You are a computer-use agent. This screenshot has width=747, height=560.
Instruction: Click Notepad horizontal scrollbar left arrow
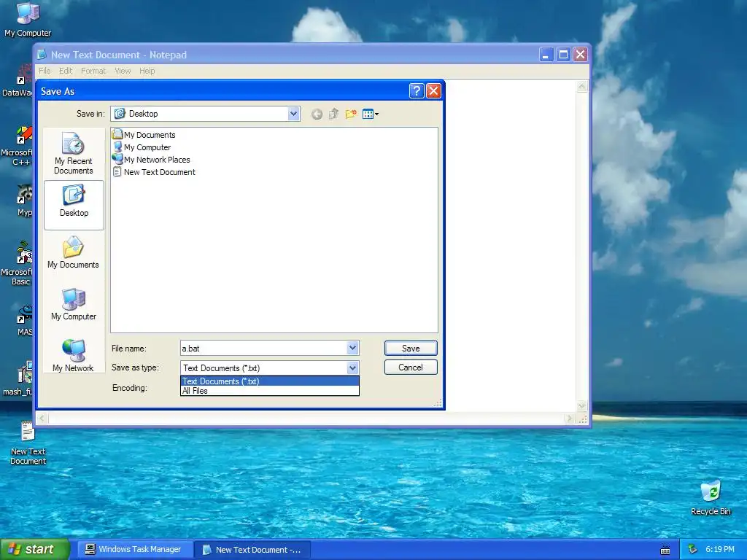point(42,419)
